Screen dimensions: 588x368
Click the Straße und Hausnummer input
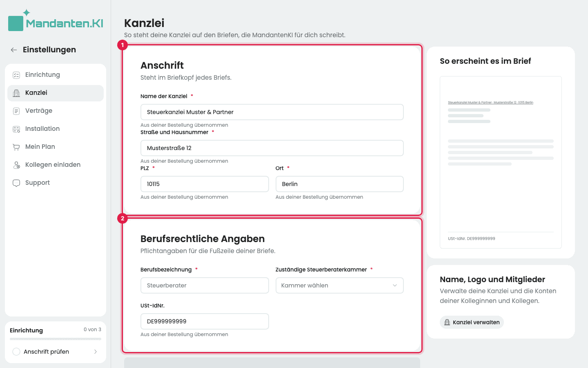pyautogui.click(x=272, y=148)
